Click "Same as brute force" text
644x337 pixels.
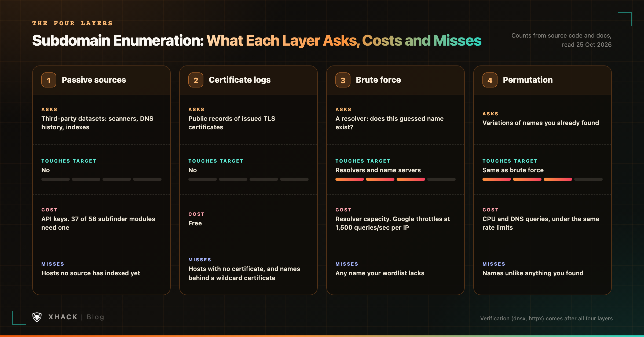513,170
